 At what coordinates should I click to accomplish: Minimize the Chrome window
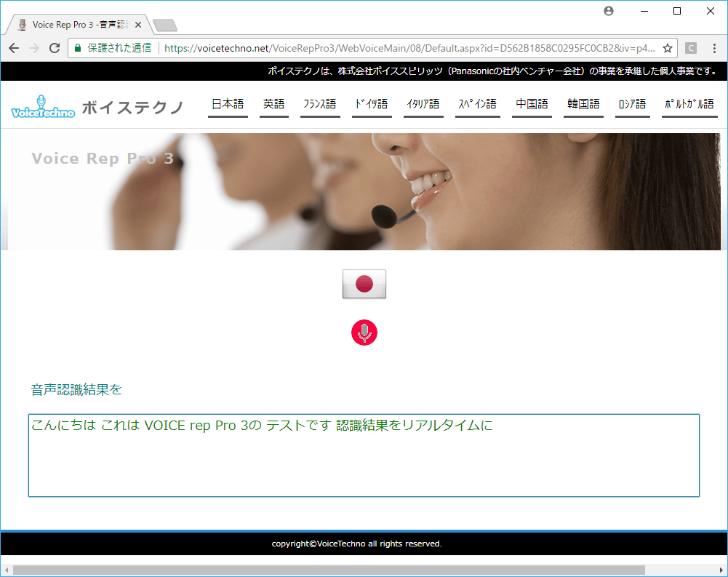click(x=644, y=11)
